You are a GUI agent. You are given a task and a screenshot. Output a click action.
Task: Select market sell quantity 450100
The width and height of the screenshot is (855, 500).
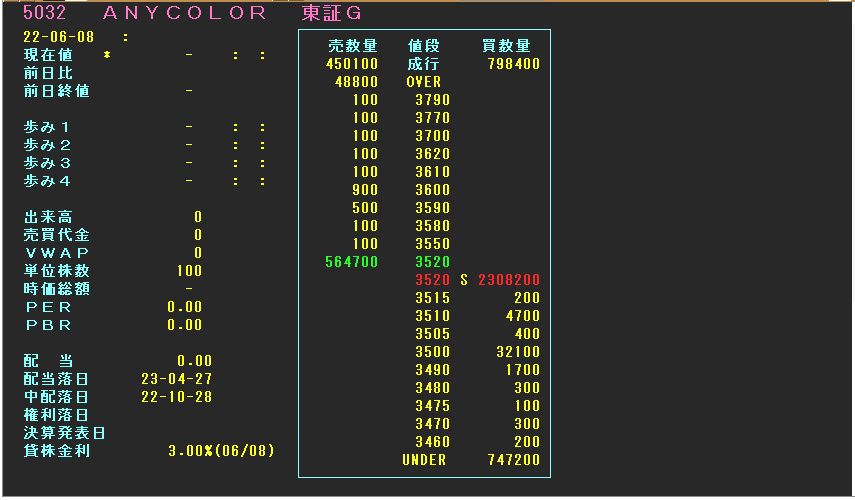(x=352, y=64)
